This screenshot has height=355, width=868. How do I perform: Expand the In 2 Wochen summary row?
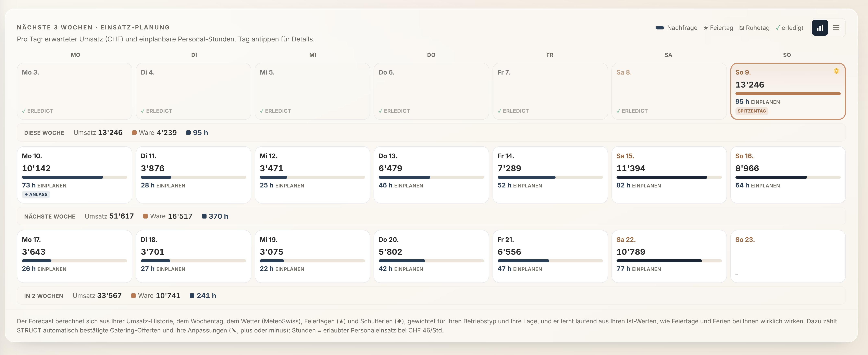click(431, 295)
